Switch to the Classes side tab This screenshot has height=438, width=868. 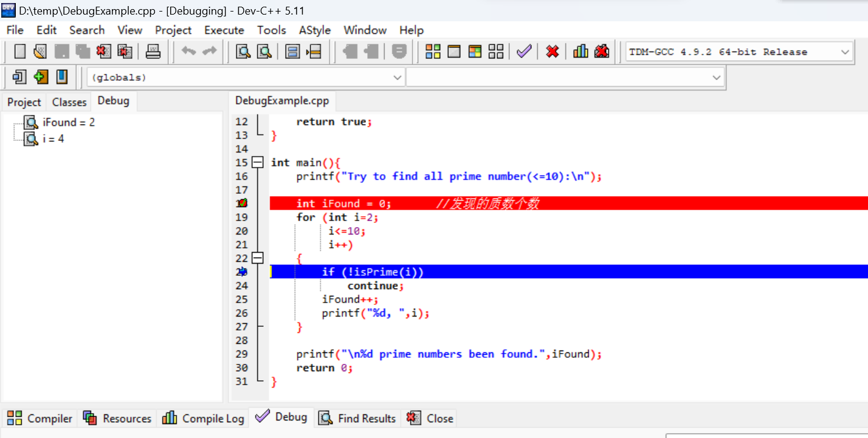(69, 102)
